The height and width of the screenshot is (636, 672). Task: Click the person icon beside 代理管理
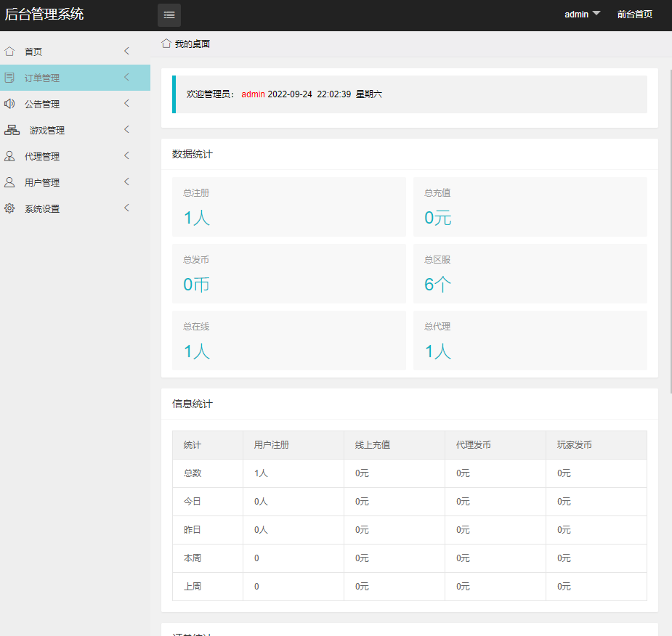[9, 156]
